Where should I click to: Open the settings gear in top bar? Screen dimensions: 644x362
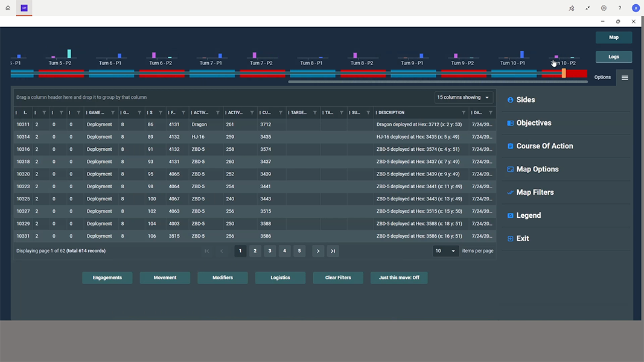click(x=604, y=8)
